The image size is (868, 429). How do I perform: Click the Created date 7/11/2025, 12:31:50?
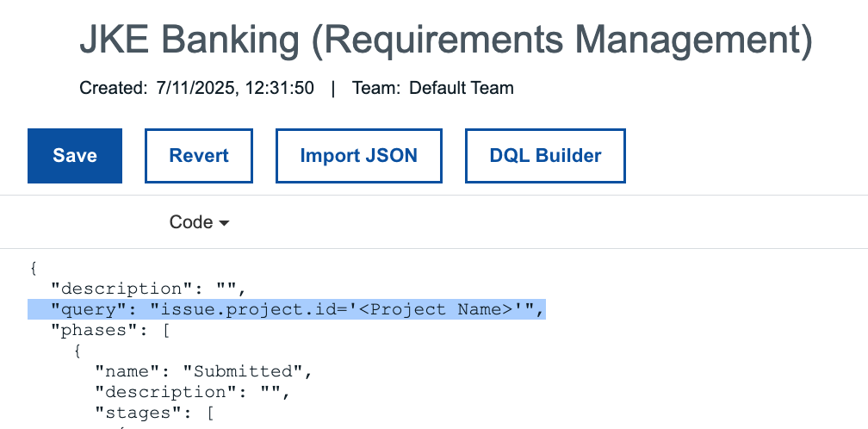coord(235,88)
